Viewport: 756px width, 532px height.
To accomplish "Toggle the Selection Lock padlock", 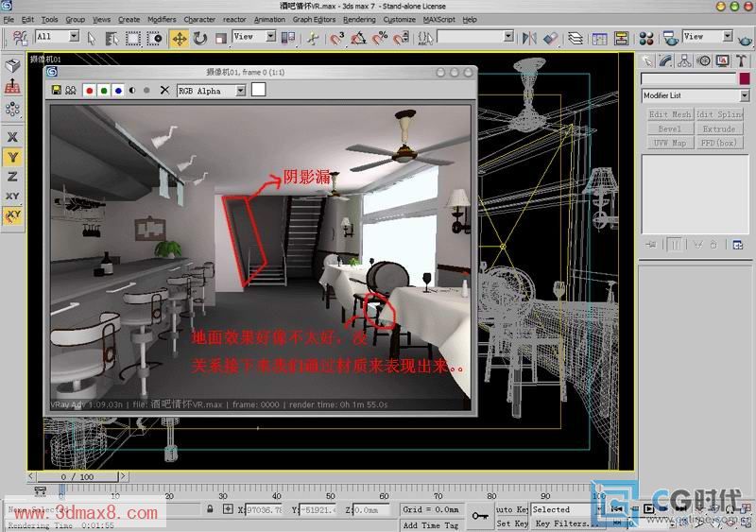I will (x=210, y=508).
